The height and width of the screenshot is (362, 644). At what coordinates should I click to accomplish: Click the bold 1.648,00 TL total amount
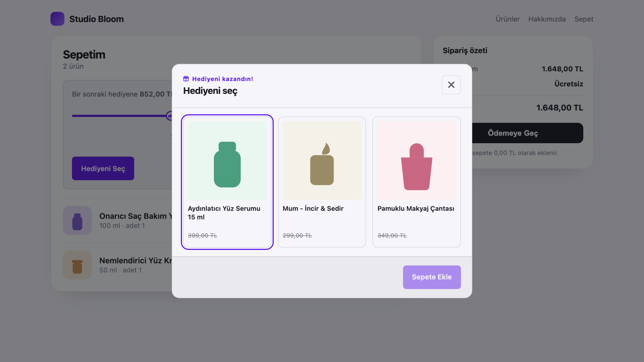pyautogui.click(x=559, y=108)
